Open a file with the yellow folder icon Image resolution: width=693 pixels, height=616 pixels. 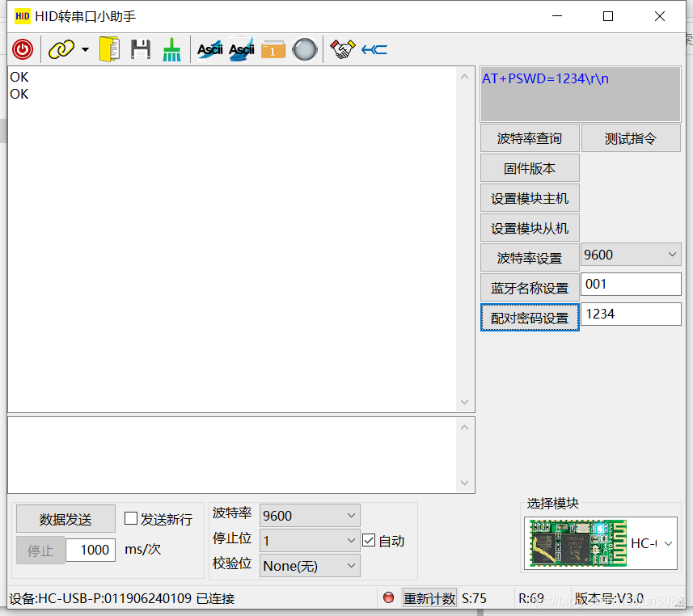tap(110, 49)
